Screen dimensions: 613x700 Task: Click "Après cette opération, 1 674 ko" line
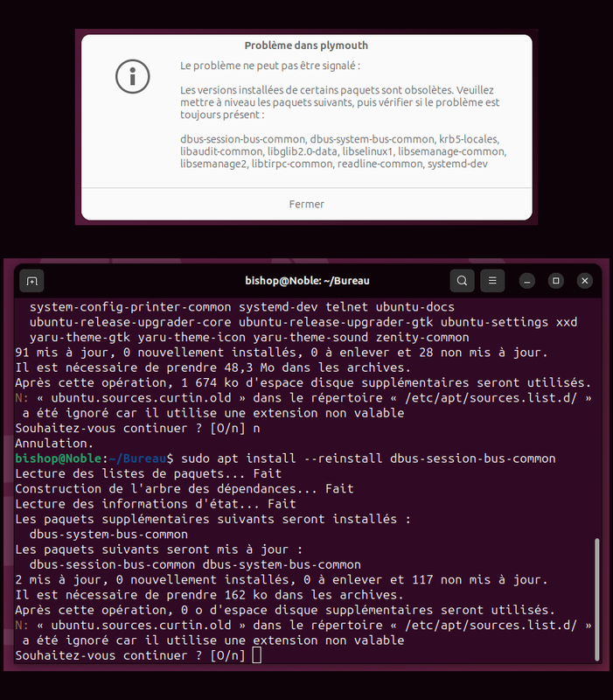point(303,382)
